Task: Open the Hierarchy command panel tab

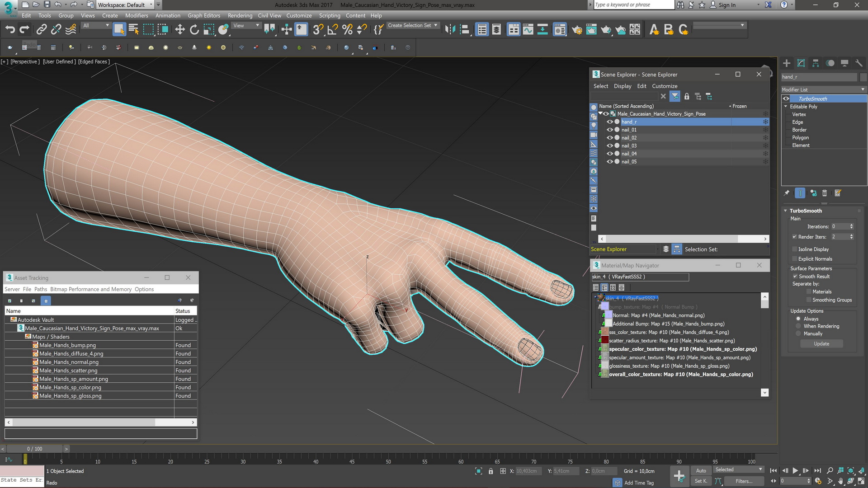Action: 816,63
